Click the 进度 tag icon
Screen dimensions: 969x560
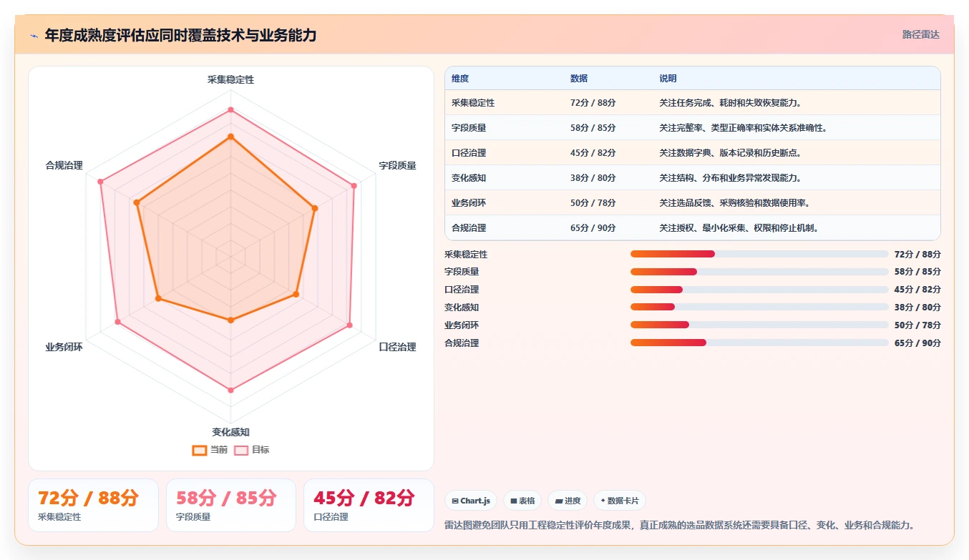(x=558, y=501)
